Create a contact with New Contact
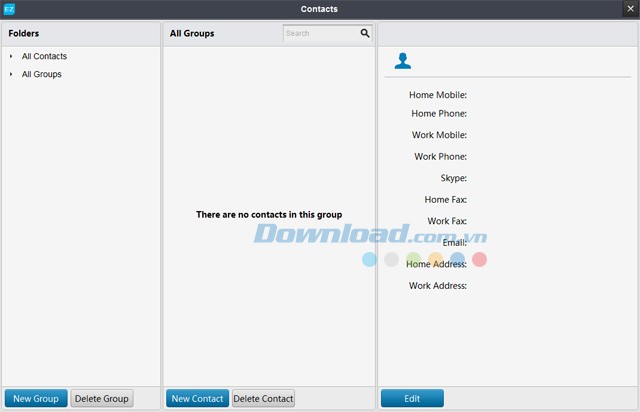This screenshot has width=640, height=412. [197, 399]
